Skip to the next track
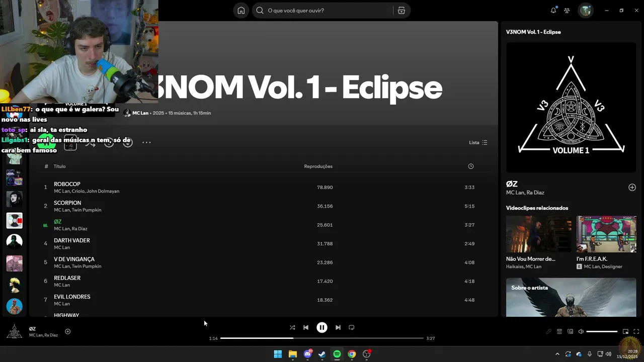The height and width of the screenshot is (362, 644). [x=338, y=327]
